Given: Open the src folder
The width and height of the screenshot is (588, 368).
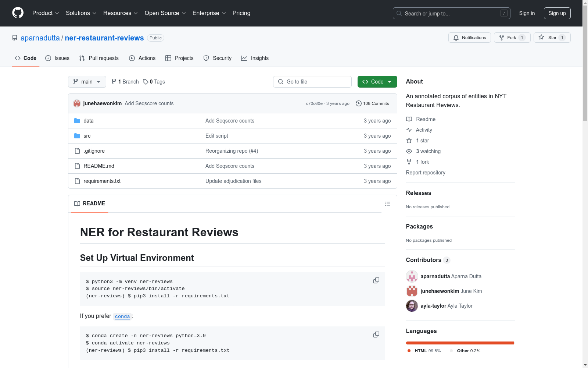Looking at the screenshot, I should 87,136.
